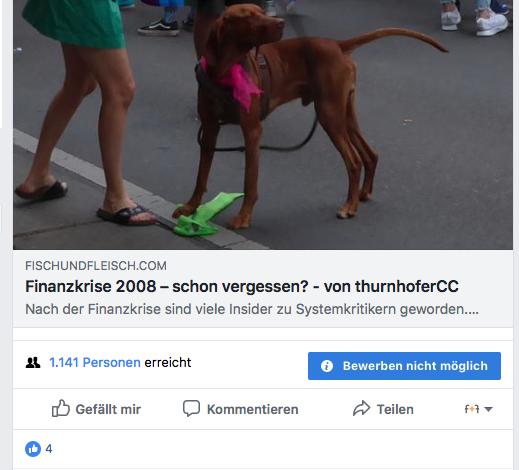Click the Bewerben nicht möglich button
This screenshot has height=470, width=519.
click(404, 366)
